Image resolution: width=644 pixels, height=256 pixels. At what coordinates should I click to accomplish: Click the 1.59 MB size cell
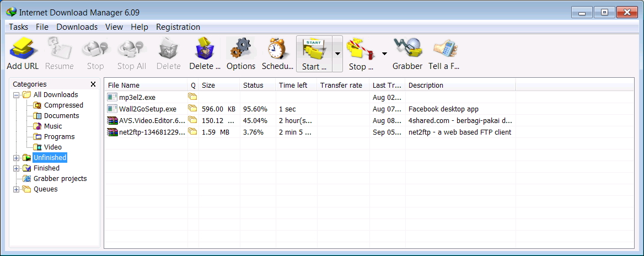click(216, 132)
